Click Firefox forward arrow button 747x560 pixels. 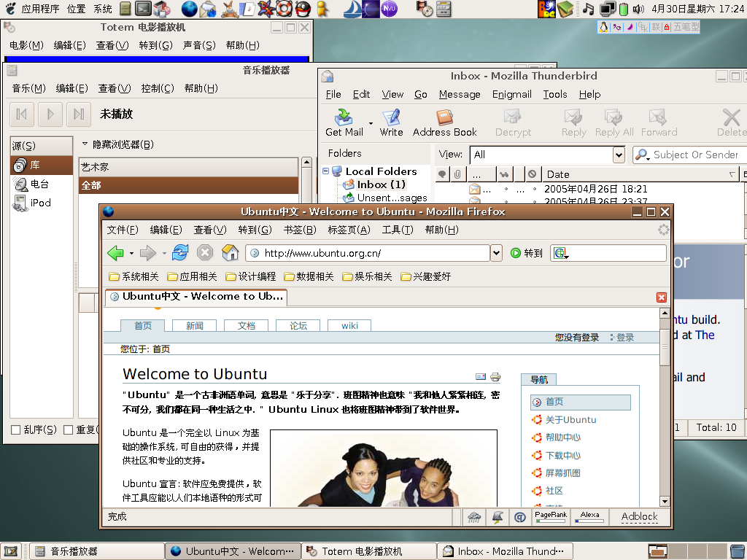coord(147,253)
